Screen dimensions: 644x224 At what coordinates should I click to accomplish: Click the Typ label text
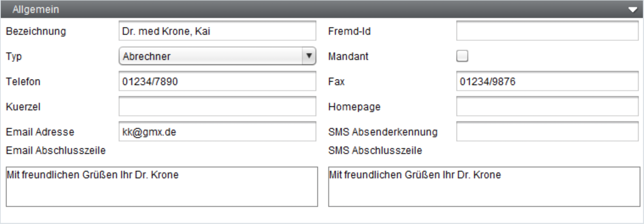tap(14, 57)
